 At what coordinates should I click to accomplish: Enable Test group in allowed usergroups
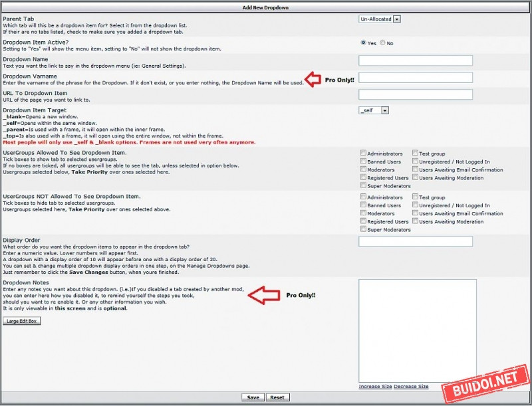click(x=415, y=153)
